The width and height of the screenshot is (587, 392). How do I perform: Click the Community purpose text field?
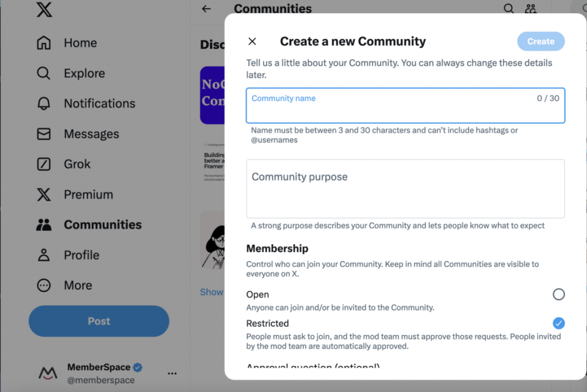click(406, 189)
